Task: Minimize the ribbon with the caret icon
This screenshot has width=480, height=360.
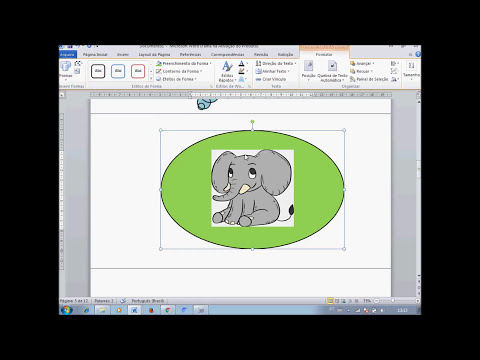Action: pyautogui.click(x=410, y=54)
